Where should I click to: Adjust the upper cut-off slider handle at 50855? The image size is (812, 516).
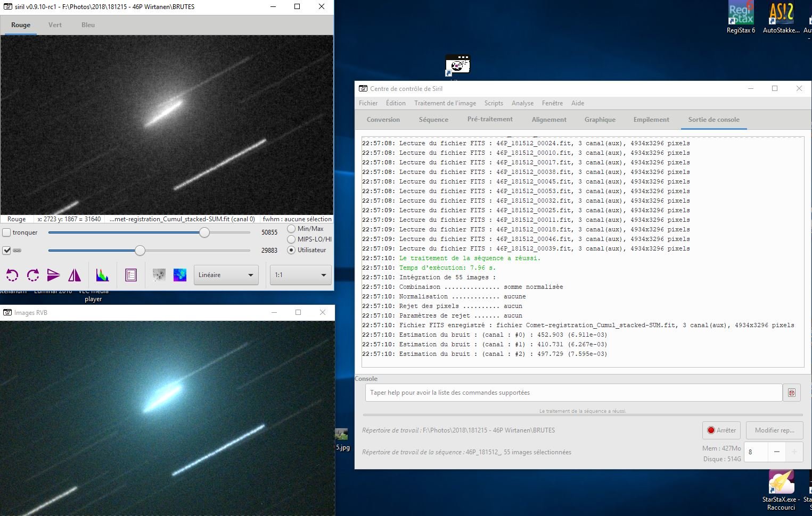click(x=204, y=232)
